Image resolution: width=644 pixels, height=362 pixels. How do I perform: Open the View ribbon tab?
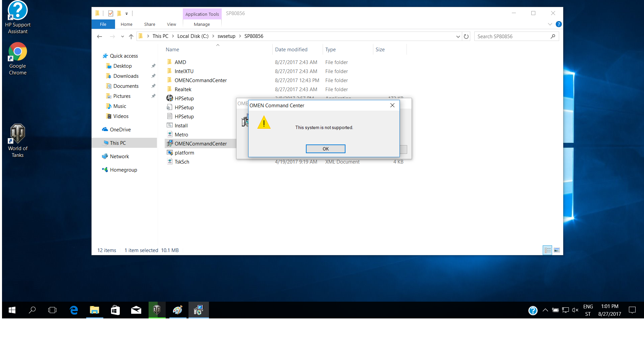pyautogui.click(x=171, y=24)
